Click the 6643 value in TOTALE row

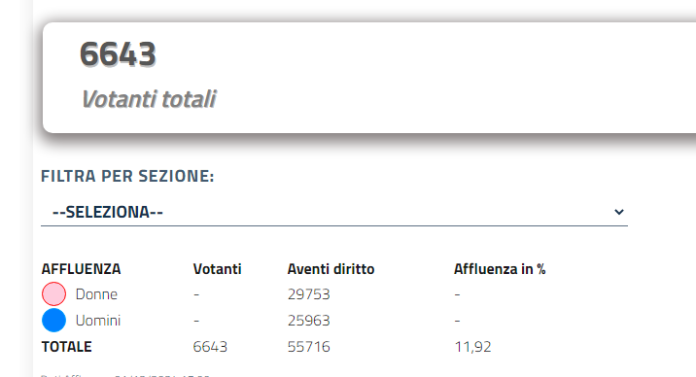(x=210, y=346)
